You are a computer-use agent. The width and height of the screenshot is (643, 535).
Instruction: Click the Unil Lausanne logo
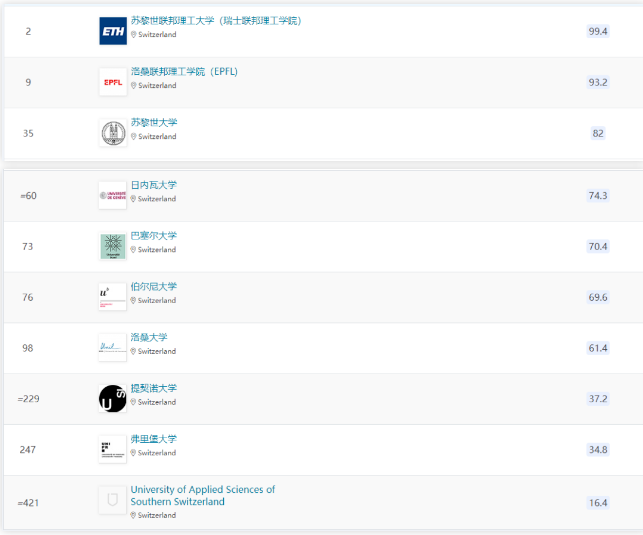[113, 348]
